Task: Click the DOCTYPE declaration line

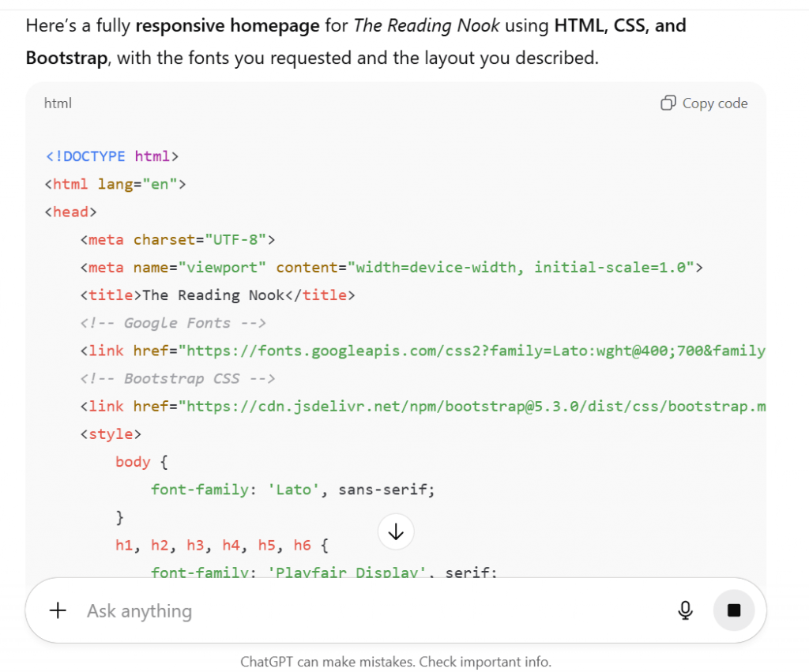Action: click(111, 156)
